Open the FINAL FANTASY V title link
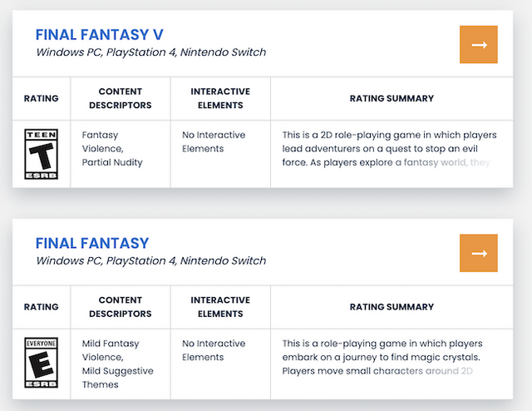532x411 pixels. [99, 34]
